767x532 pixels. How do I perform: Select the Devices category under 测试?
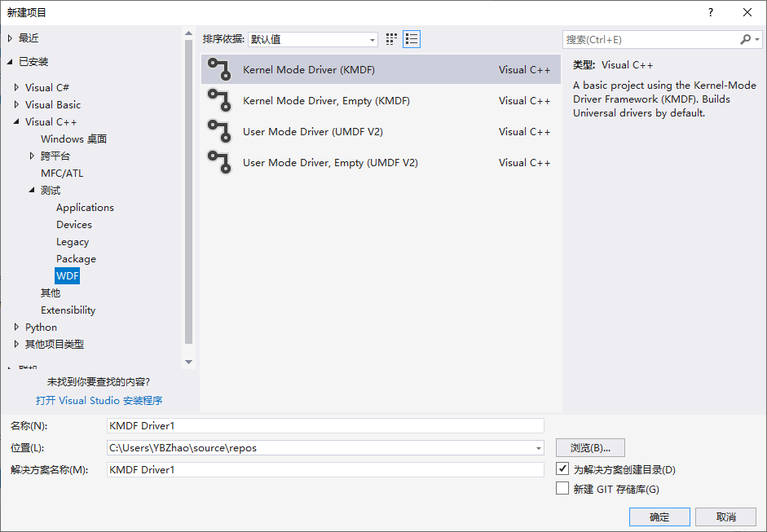[x=74, y=224]
